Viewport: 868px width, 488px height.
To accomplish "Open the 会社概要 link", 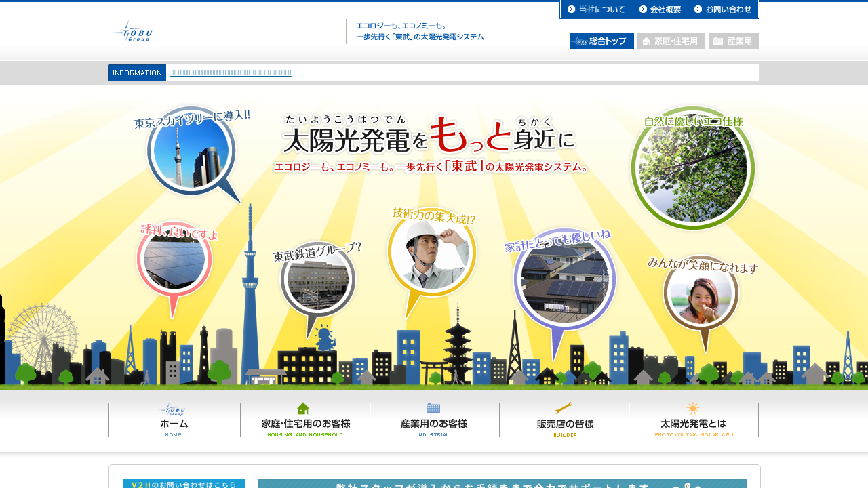I will (660, 9).
